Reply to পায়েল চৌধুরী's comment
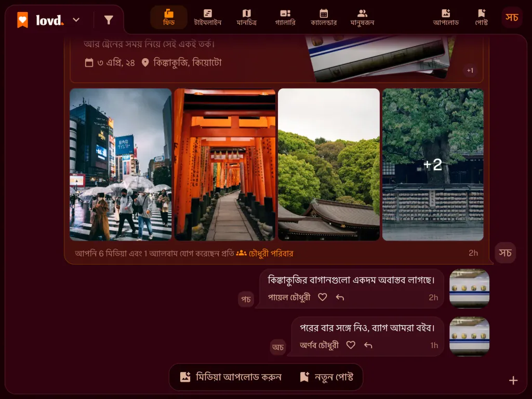Viewport: 532px width, 399px height. point(340,297)
